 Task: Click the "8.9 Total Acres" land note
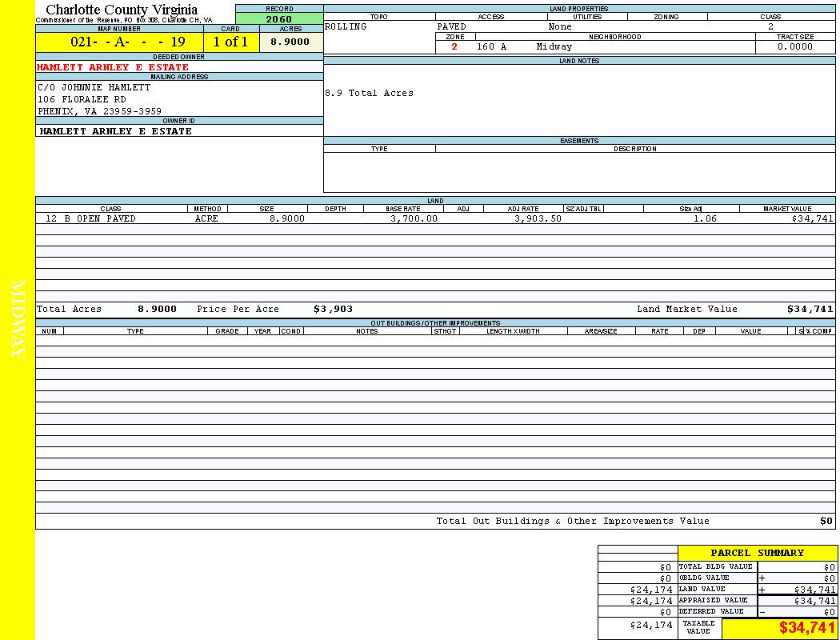point(369,94)
